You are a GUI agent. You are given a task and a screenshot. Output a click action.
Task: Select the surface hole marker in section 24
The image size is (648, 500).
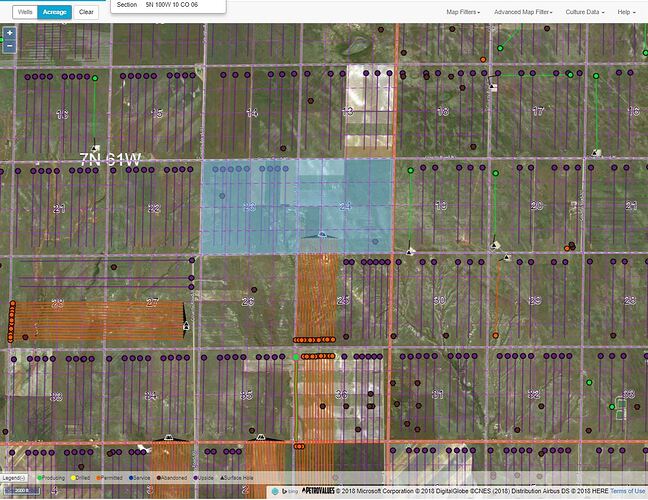(x=322, y=235)
